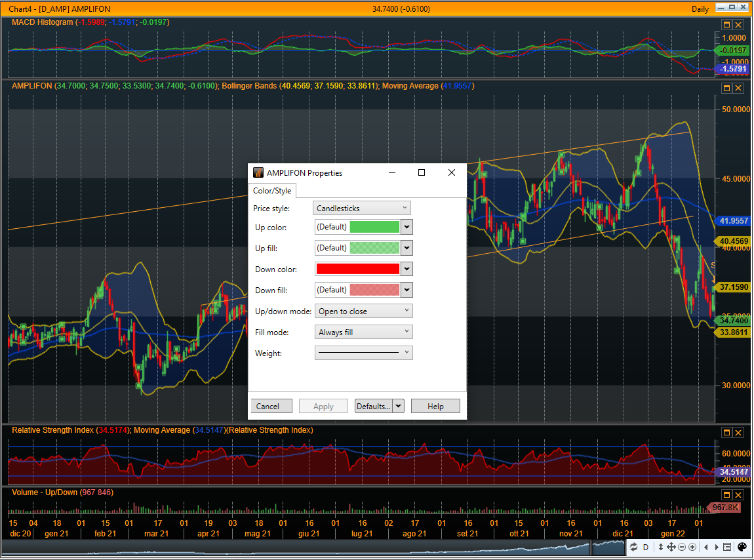Click the -0.0197 MACD axis tag
The image size is (754, 560).
pos(733,50)
